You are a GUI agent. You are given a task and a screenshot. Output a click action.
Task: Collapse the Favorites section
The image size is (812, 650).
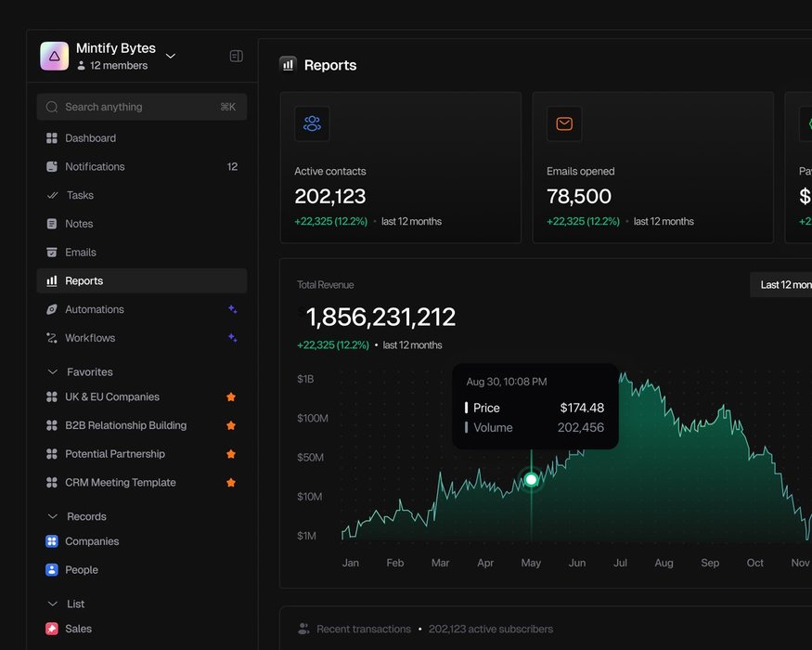(53, 372)
